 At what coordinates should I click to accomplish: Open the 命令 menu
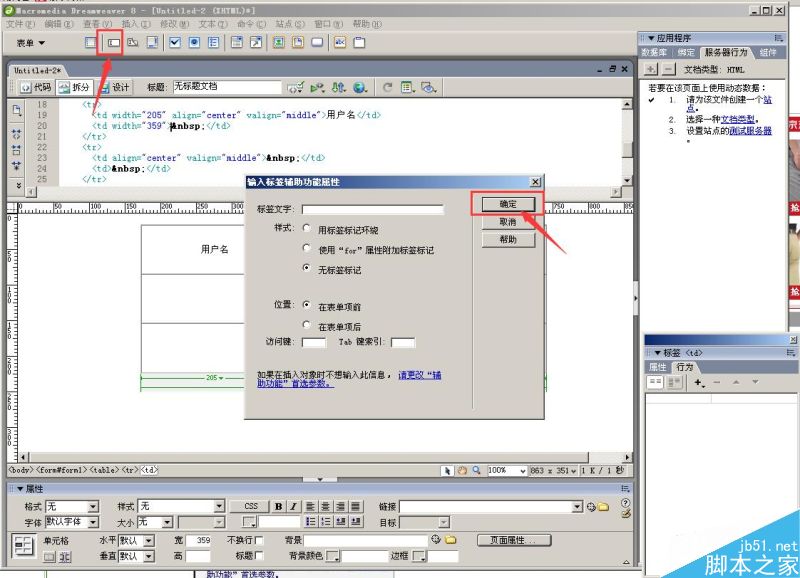coord(251,24)
